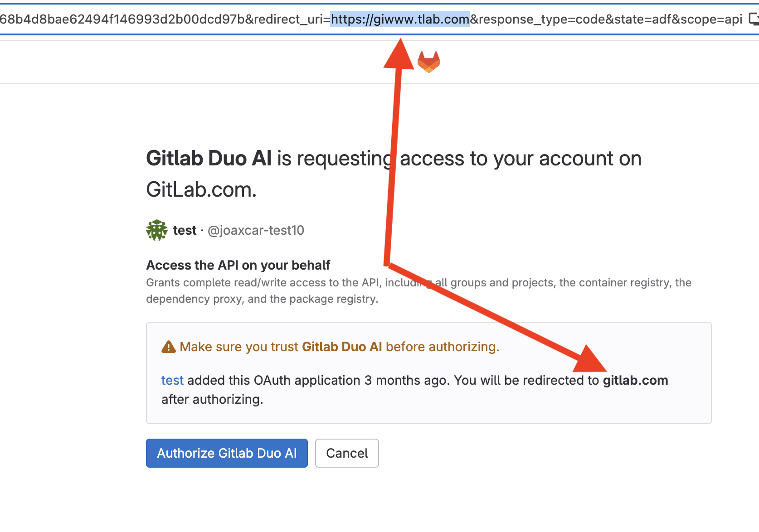The image size is (759, 532).
Task: Click the bold "test" account name
Action: [x=185, y=230]
